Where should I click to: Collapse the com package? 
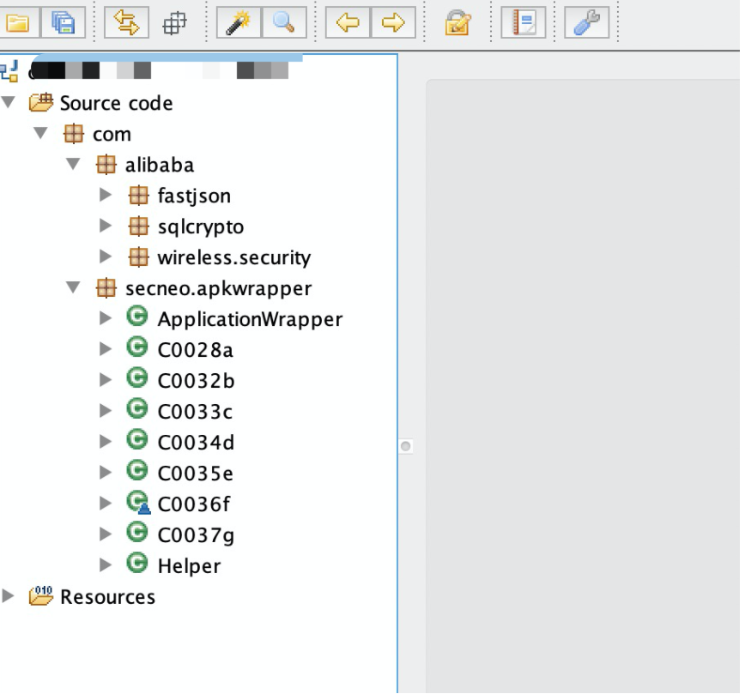click(x=41, y=132)
